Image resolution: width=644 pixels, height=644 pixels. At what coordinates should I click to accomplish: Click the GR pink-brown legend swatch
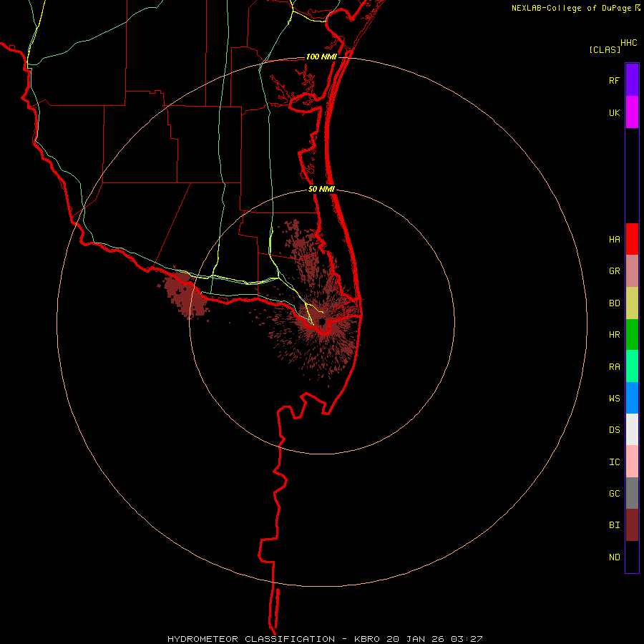coord(632,271)
